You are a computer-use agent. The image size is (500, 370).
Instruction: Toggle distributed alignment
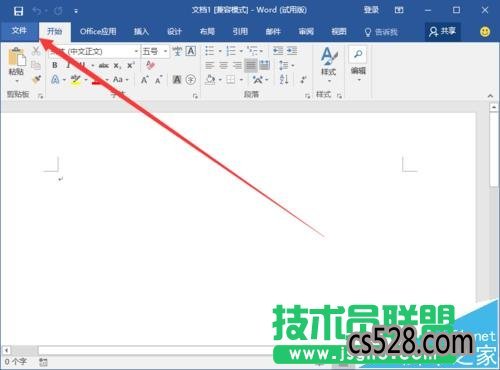264,65
